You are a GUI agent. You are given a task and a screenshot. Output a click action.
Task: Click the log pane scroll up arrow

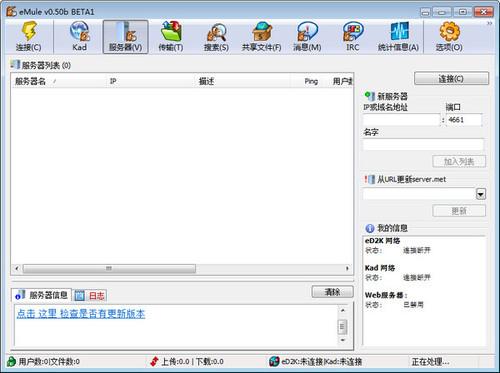(x=342, y=310)
